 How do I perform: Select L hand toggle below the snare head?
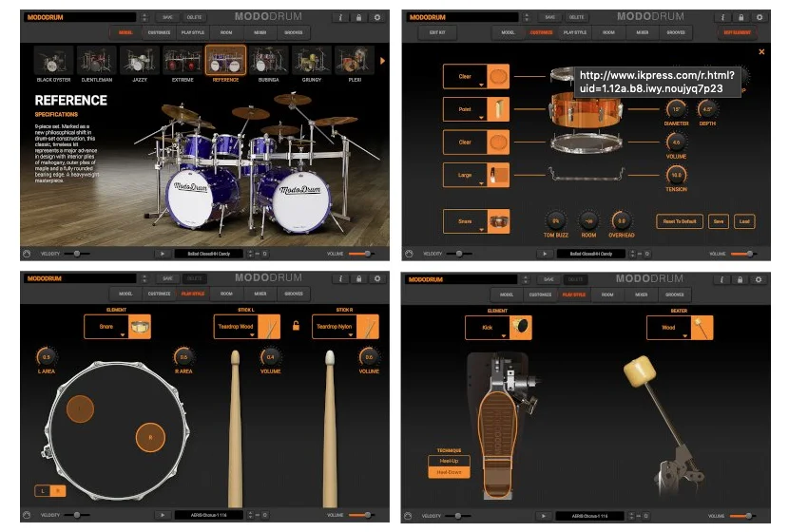(43, 491)
